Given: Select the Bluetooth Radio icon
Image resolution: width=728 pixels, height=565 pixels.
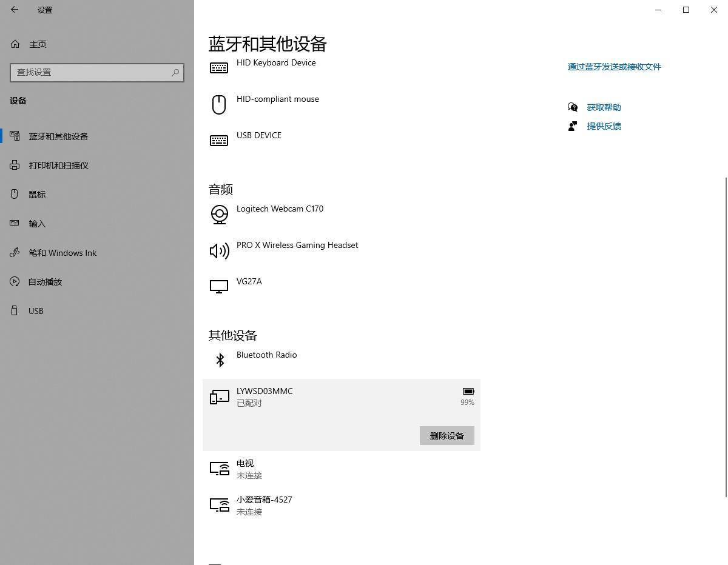Looking at the screenshot, I should coord(220,359).
